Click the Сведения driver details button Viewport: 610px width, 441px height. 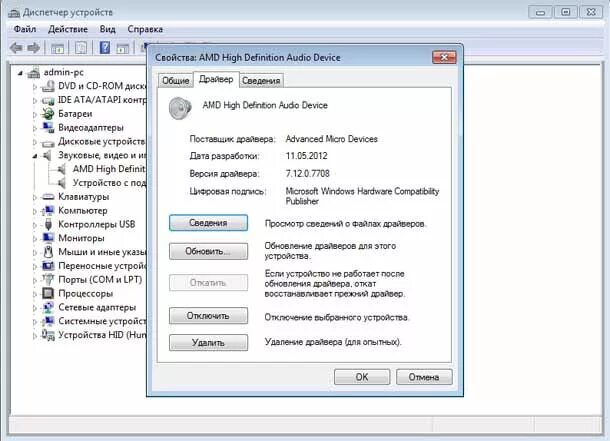click(208, 223)
